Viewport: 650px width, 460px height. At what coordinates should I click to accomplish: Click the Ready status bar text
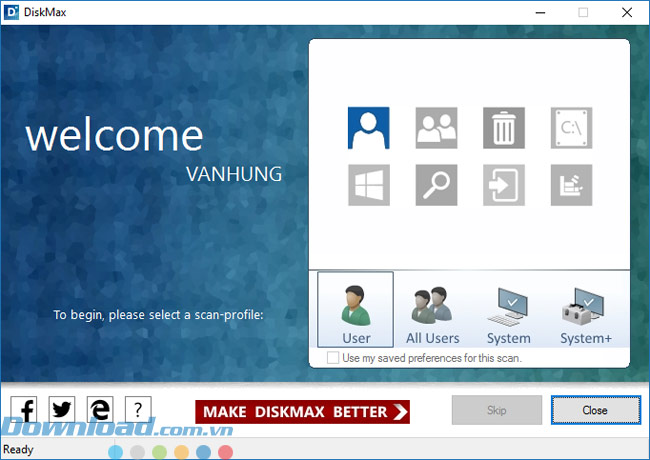pos(18,450)
